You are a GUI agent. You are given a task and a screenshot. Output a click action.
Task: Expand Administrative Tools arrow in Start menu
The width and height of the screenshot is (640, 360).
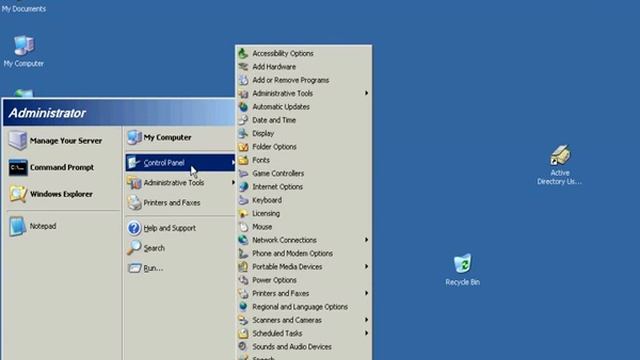(233, 182)
